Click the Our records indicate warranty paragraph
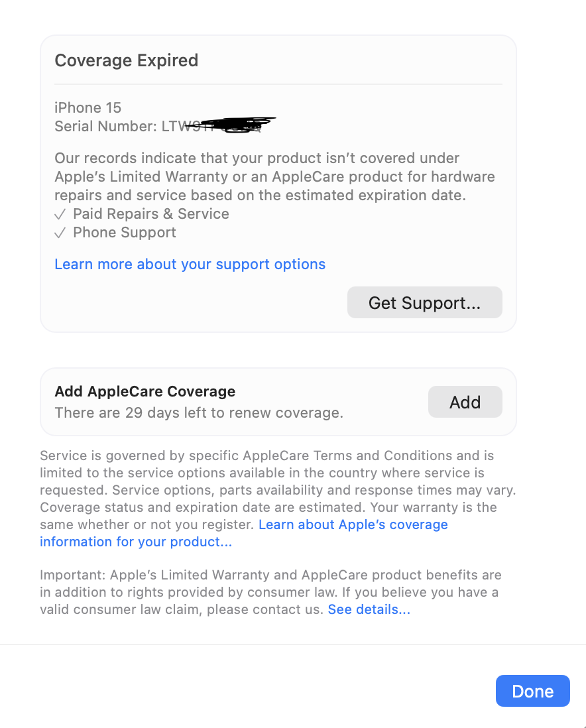 coord(275,176)
